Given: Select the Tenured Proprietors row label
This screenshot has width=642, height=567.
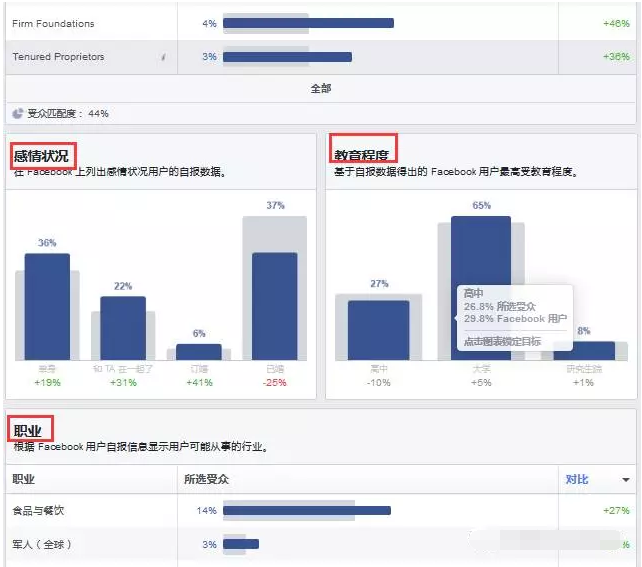Looking at the screenshot, I should pyautogui.click(x=58, y=56).
